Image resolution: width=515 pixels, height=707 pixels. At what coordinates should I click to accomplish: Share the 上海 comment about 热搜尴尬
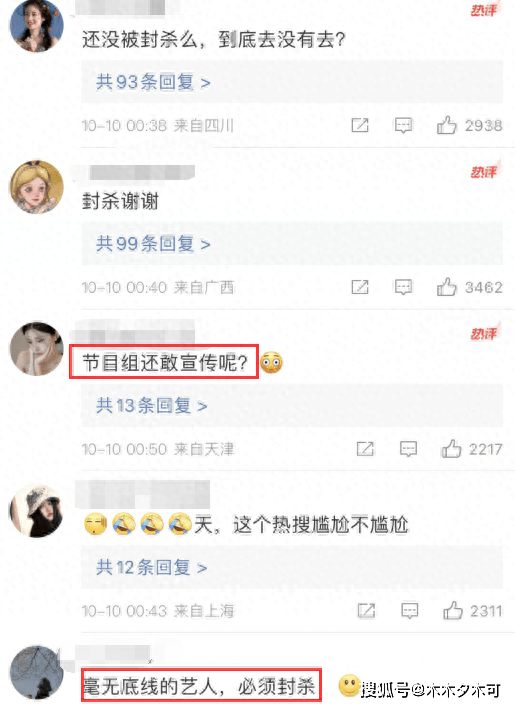[x=366, y=611]
